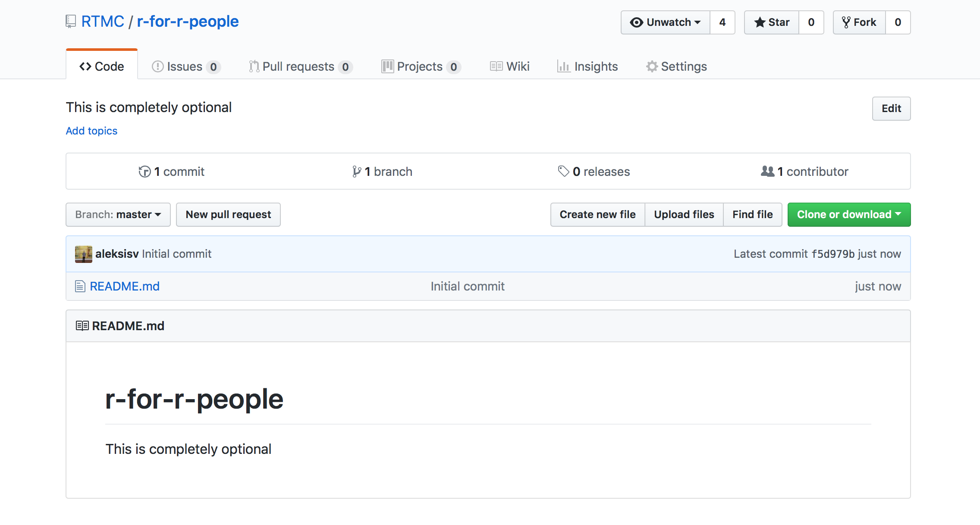980x525 pixels.
Task: Open the README.md file link
Action: (x=125, y=286)
